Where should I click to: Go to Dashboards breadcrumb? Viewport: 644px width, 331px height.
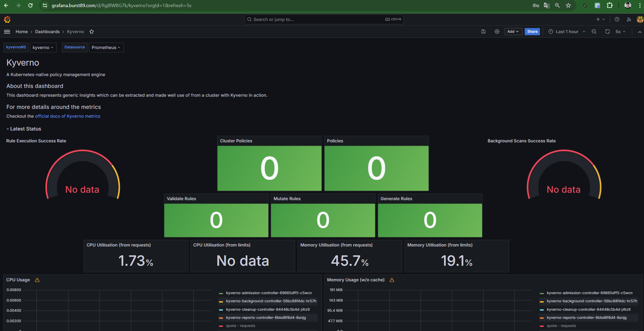tap(47, 32)
